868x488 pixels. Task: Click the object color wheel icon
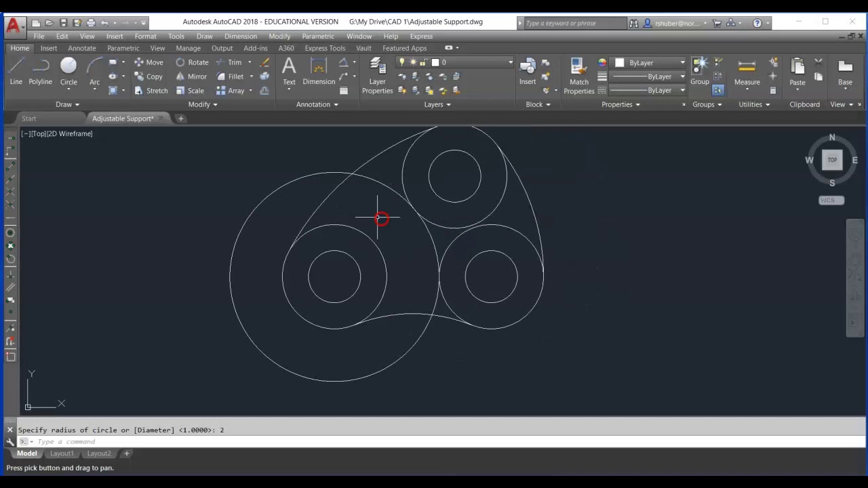tap(602, 62)
